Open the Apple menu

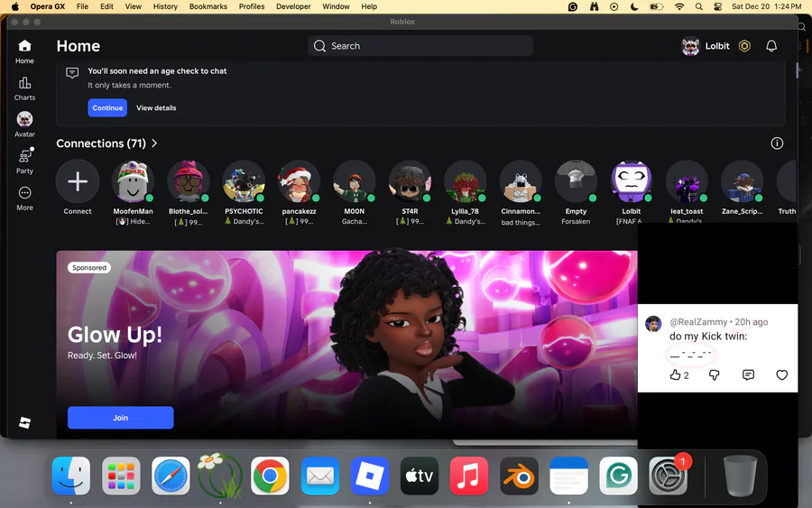click(x=15, y=6)
